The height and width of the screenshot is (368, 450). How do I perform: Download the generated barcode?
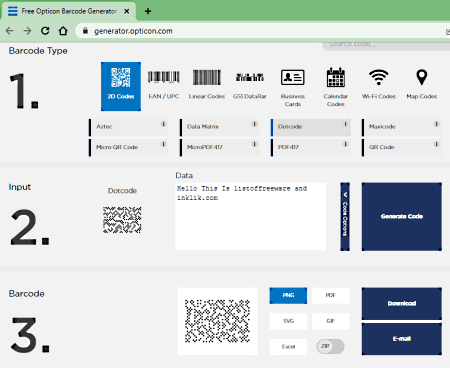(x=402, y=303)
